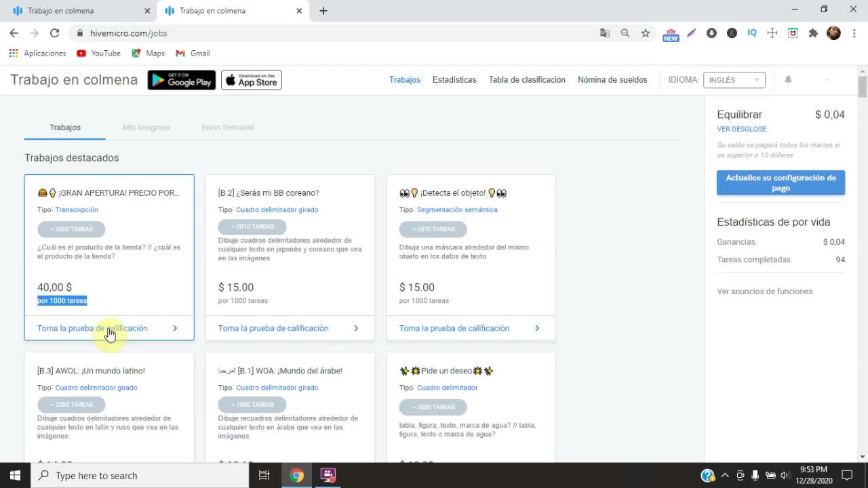Click Segmentación semántica type link
The height and width of the screenshot is (488, 868).
click(457, 210)
